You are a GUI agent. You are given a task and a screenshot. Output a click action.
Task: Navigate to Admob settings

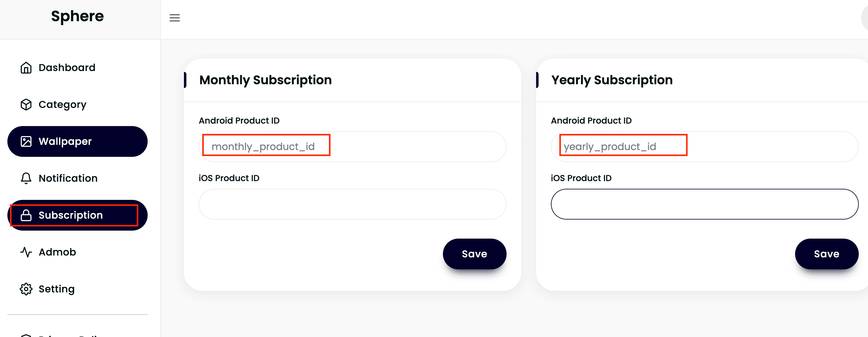click(x=57, y=252)
